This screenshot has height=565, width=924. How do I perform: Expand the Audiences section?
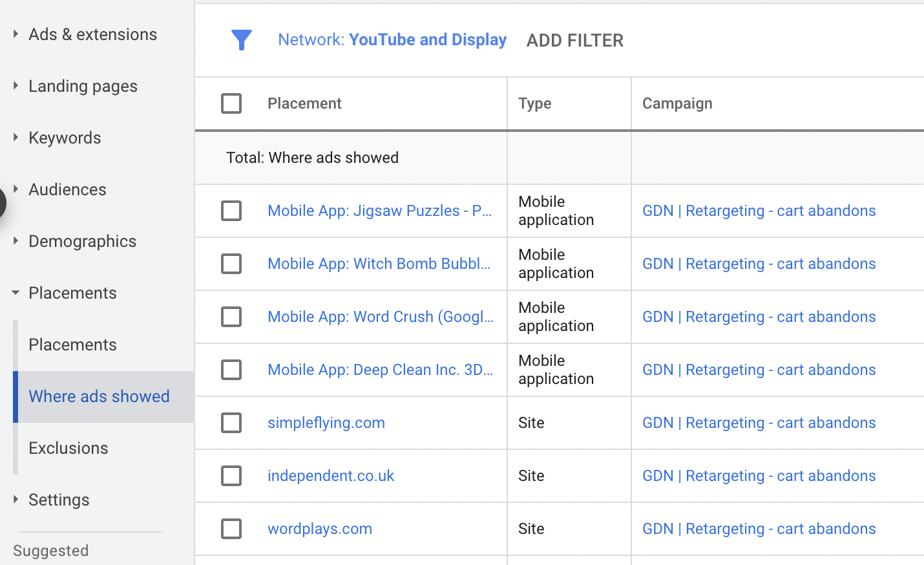67,189
